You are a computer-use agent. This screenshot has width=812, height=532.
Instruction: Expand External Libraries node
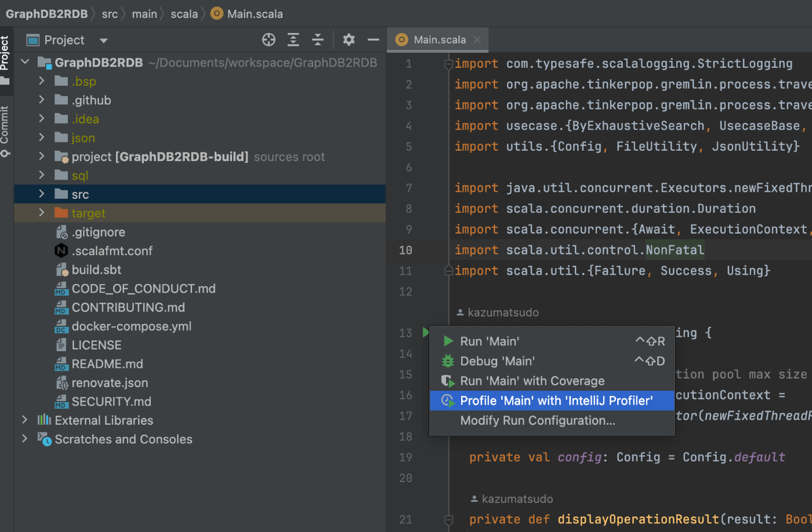[24, 420]
